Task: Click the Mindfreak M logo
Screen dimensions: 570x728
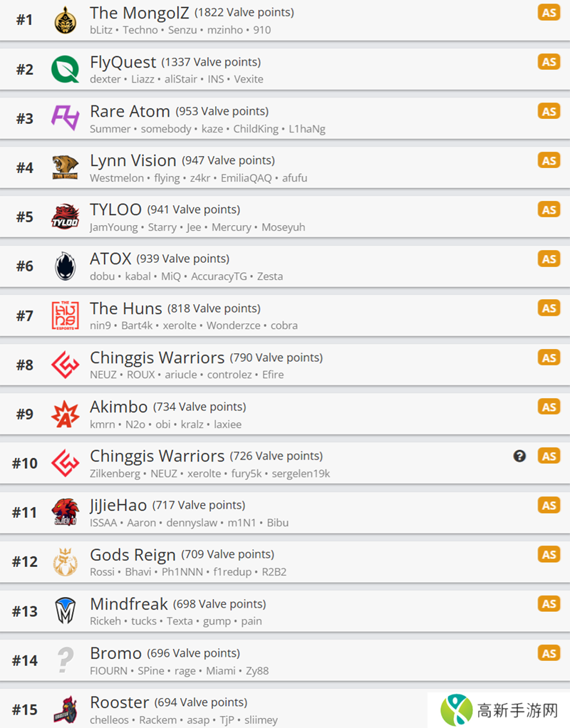Action: click(66, 610)
